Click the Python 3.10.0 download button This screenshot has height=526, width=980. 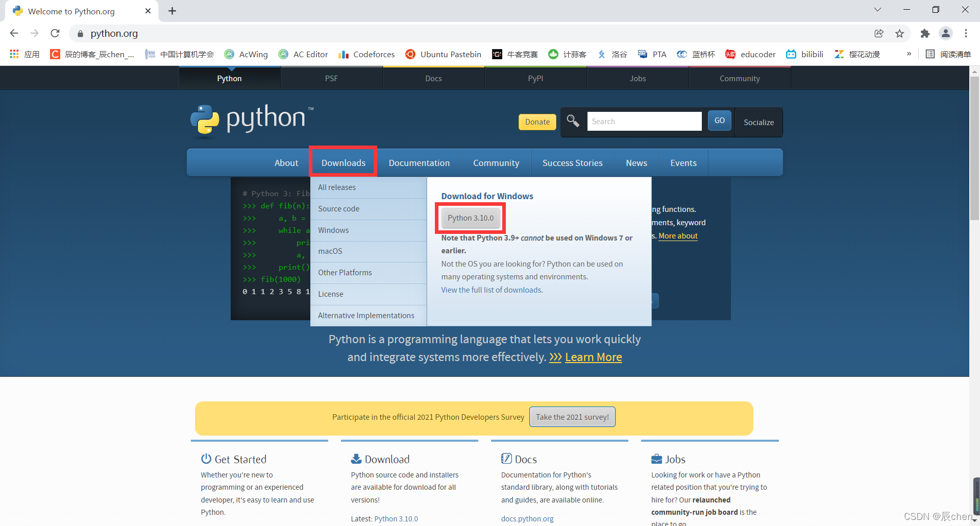click(x=471, y=218)
